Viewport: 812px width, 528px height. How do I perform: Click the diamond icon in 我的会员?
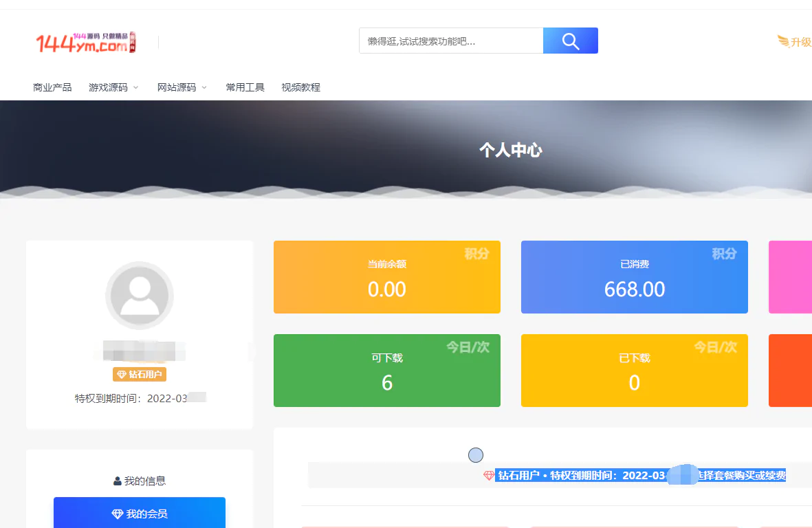click(x=118, y=514)
